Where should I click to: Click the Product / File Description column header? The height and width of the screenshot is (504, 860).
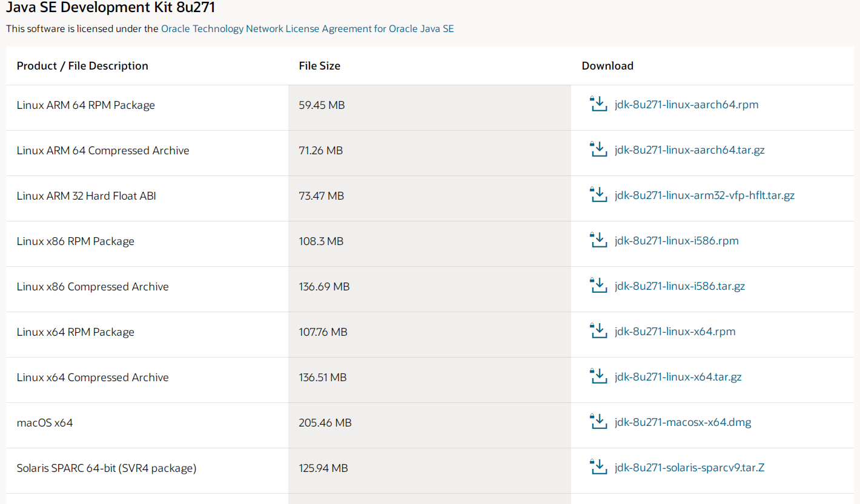point(82,66)
